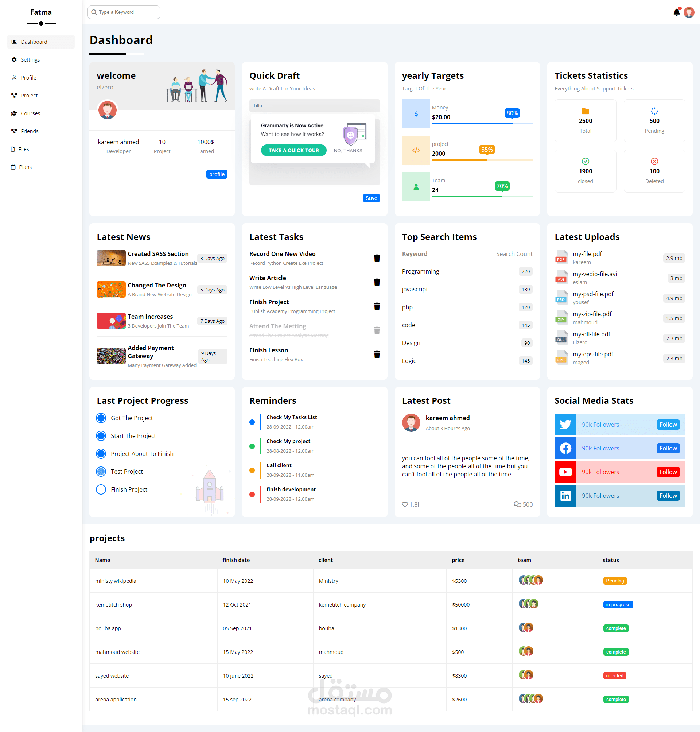Follow the Facebook account
The width and height of the screenshot is (700, 732).
coord(668,448)
